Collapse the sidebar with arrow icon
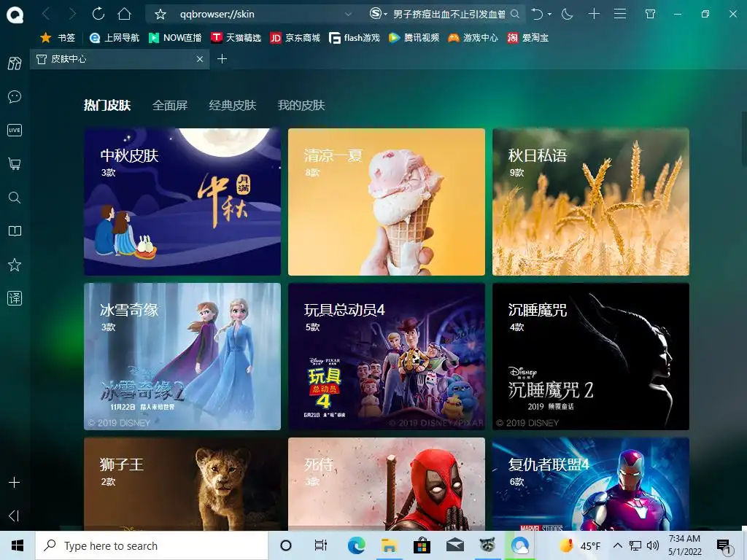The height and width of the screenshot is (560, 747). pyautogui.click(x=15, y=516)
